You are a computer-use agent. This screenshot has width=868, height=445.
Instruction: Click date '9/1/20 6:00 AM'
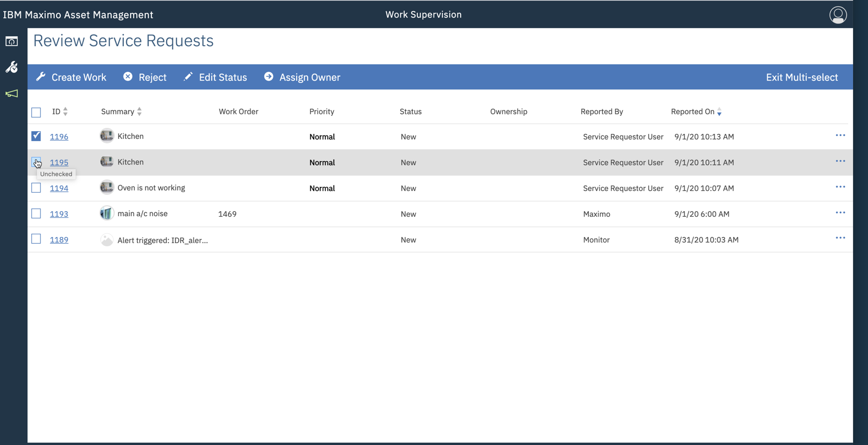[702, 214]
